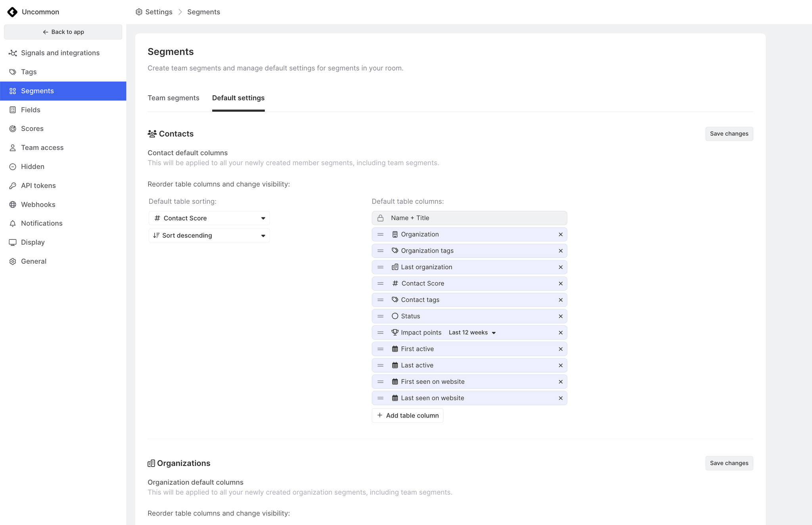
Task: Click drag handle icon beside Organization column
Action: [x=380, y=234]
